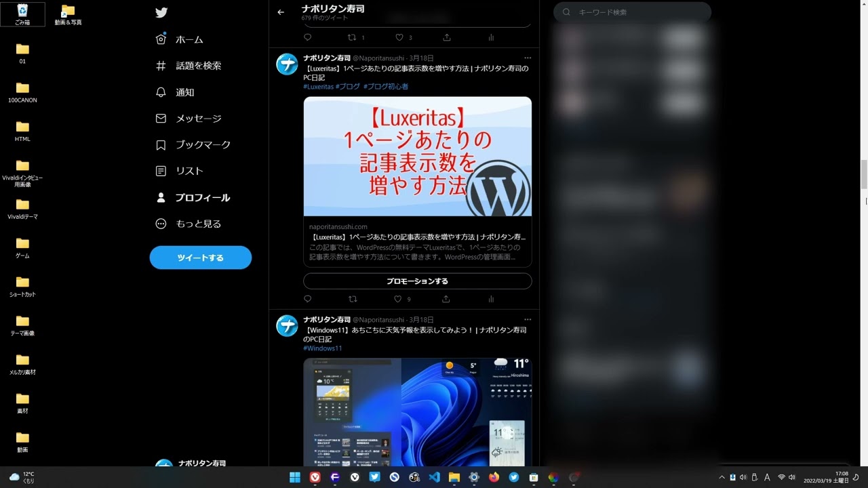The height and width of the screenshot is (488, 868).
Task: Open File Explorer from taskbar
Action: click(454, 477)
